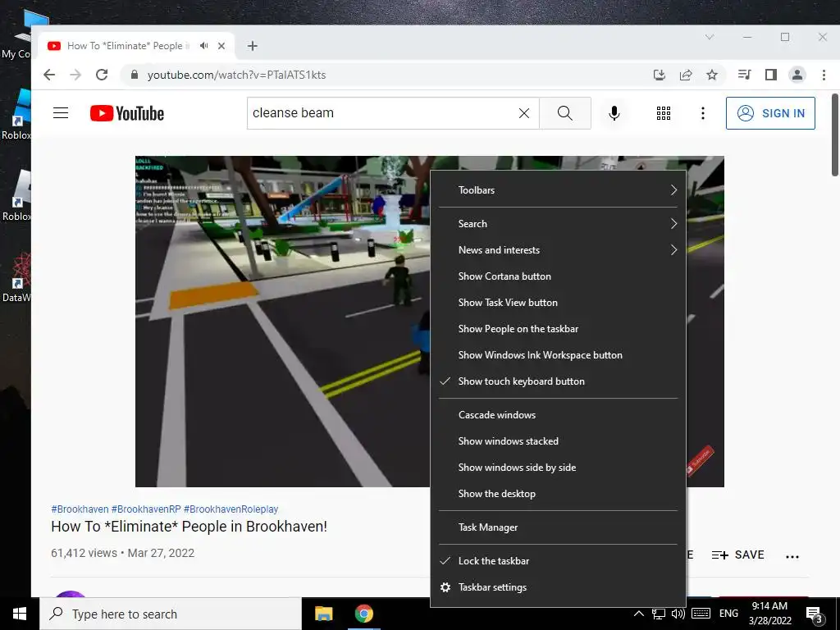Open the notification action center icon
The height and width of the screenshot is (630, 840).
coord(814,614)
